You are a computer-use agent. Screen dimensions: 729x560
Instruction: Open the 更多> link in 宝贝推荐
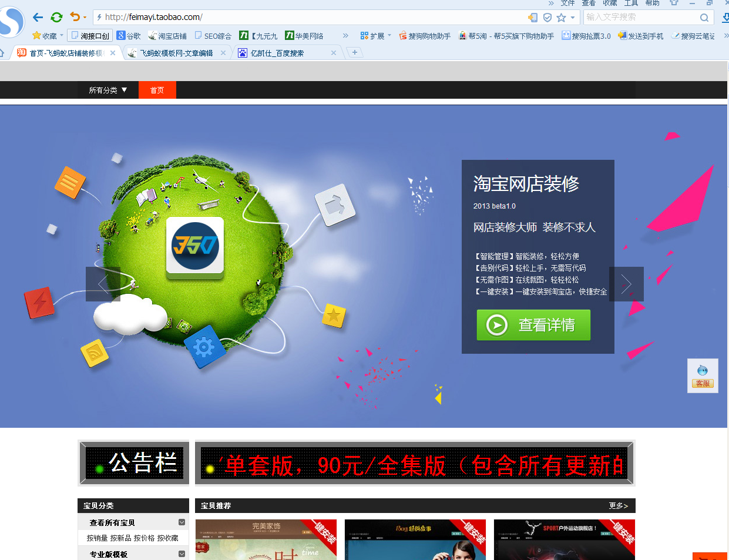619,505
